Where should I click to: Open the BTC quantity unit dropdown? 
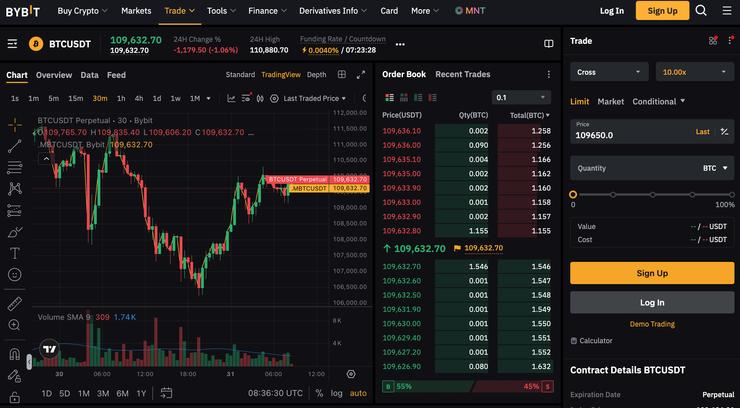[x=715, y=168]
